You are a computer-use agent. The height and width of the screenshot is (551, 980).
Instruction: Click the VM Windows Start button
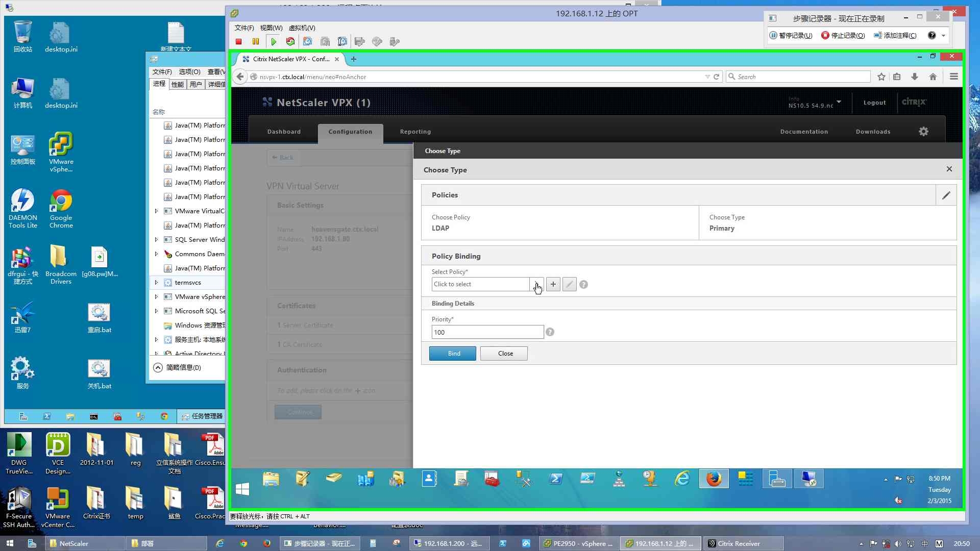(242, 489)
